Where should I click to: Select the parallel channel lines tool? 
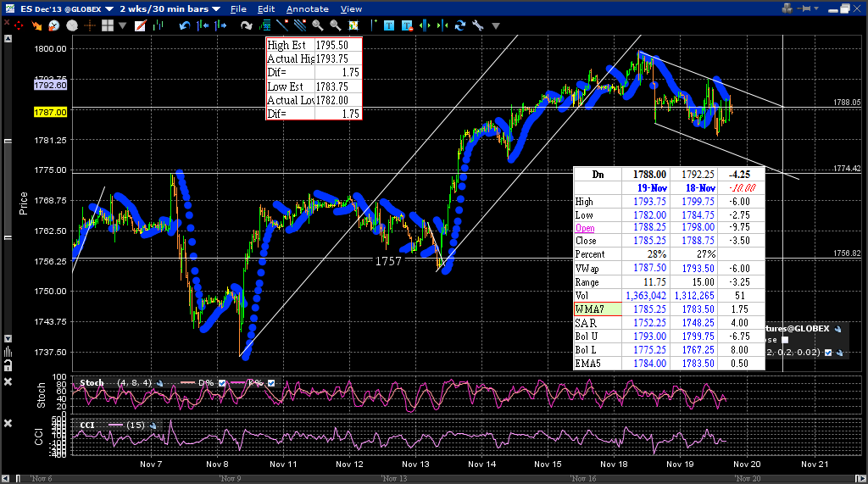pos(300,25)
